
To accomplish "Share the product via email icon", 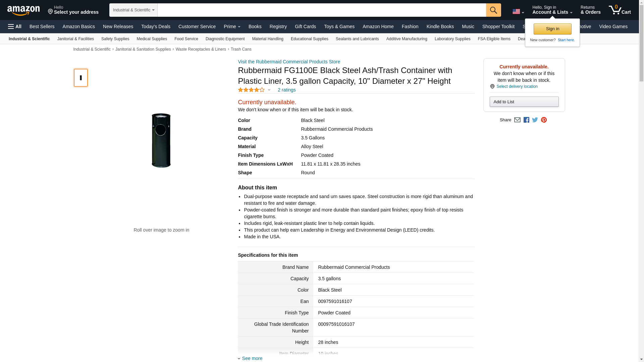I will [517, 120].
